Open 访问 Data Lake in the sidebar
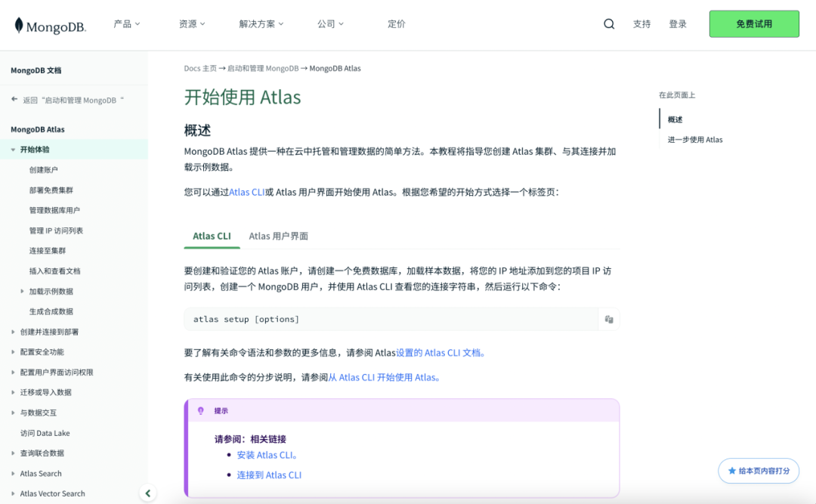 45,433
